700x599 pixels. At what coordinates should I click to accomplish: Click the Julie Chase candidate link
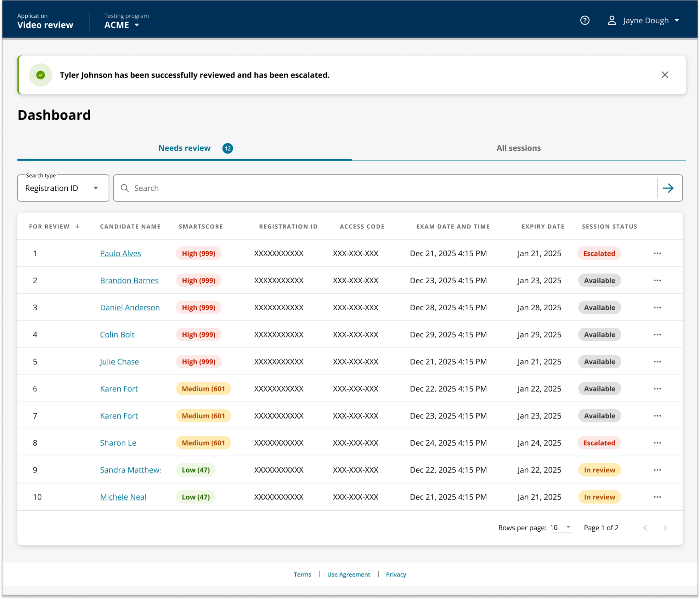tap(119, 362)
